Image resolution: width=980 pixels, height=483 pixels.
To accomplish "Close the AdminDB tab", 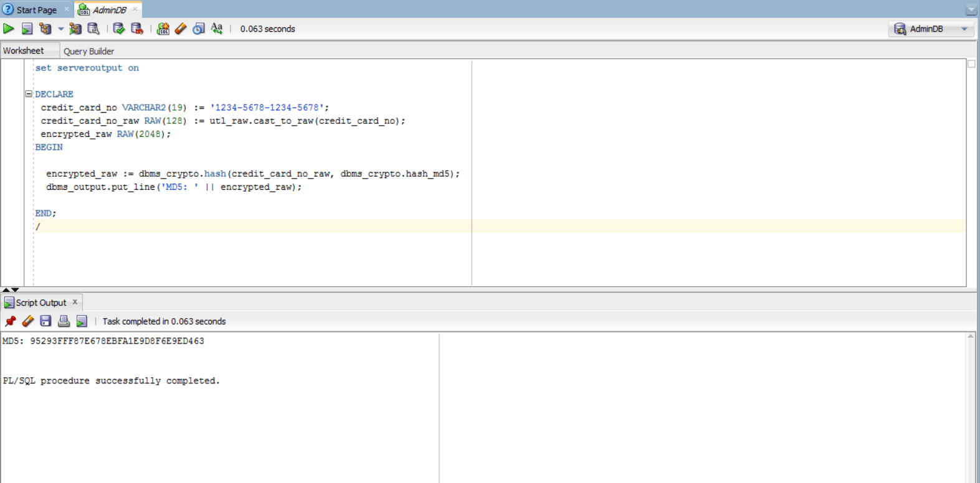I will [x=135, y=9].
